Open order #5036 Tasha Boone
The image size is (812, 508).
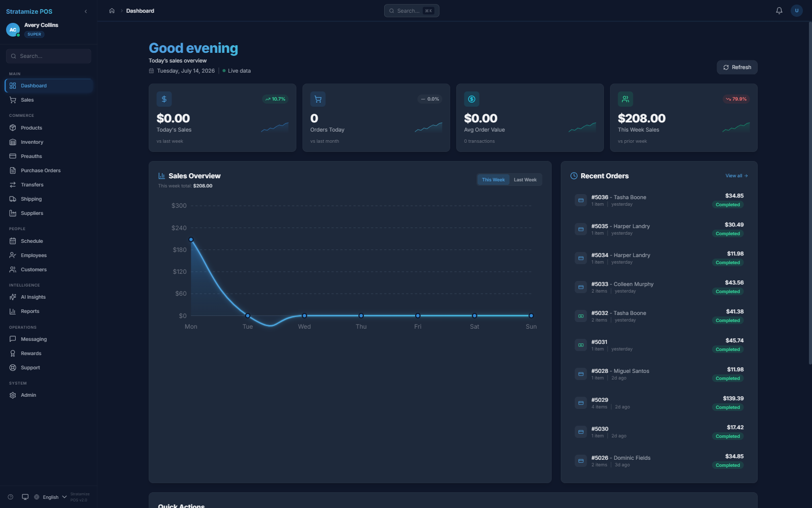659,200
